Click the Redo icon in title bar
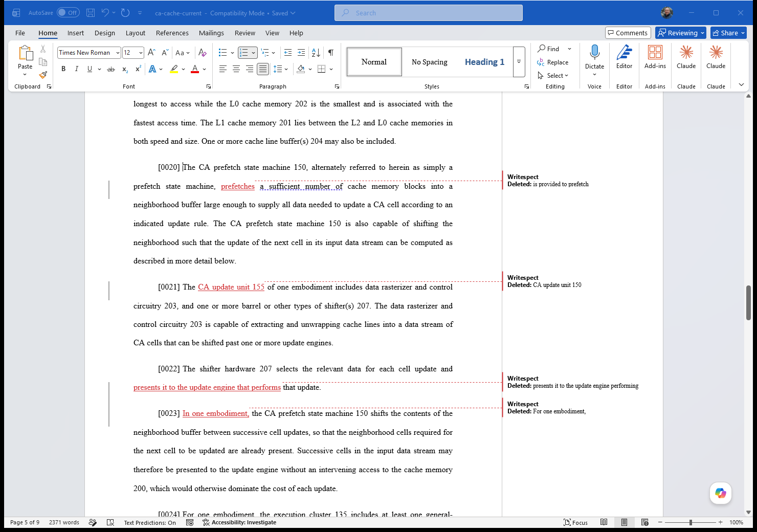Image resolution: width=757 pixels, height=532 pixels. click(x=125, y=13)
